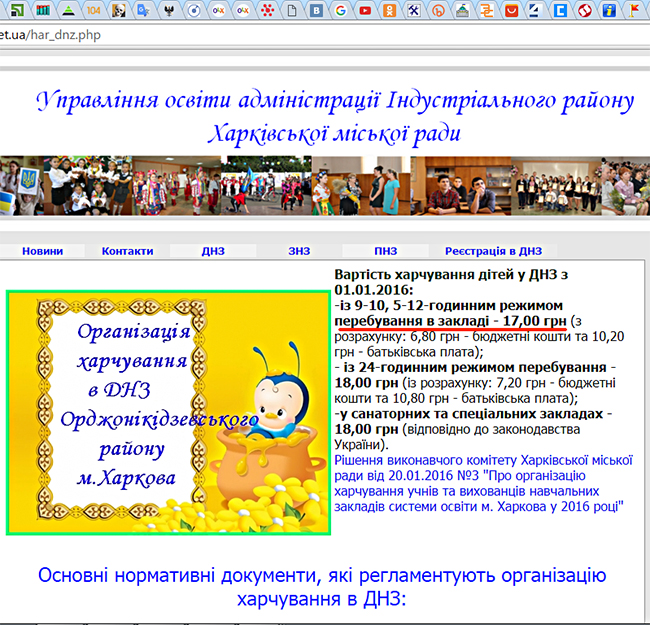
Task: Click the Основні нормативні документи heading
Action: coord(322,586)
